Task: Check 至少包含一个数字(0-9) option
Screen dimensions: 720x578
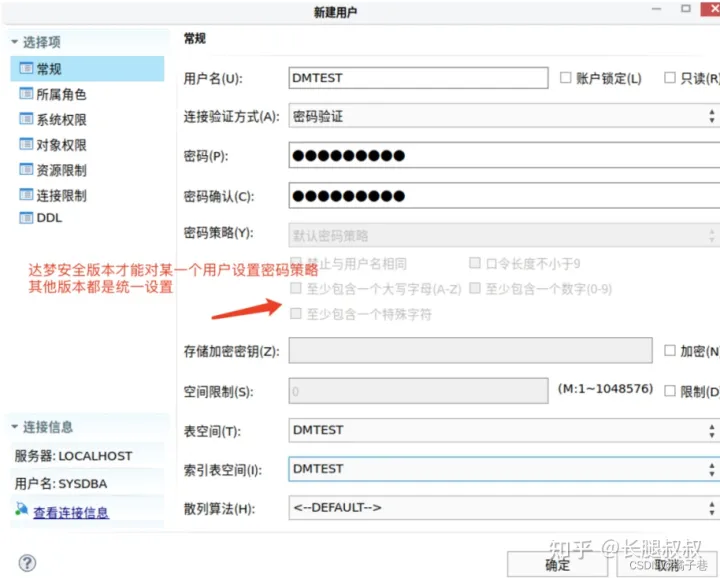Action: (x=475, y=288)
